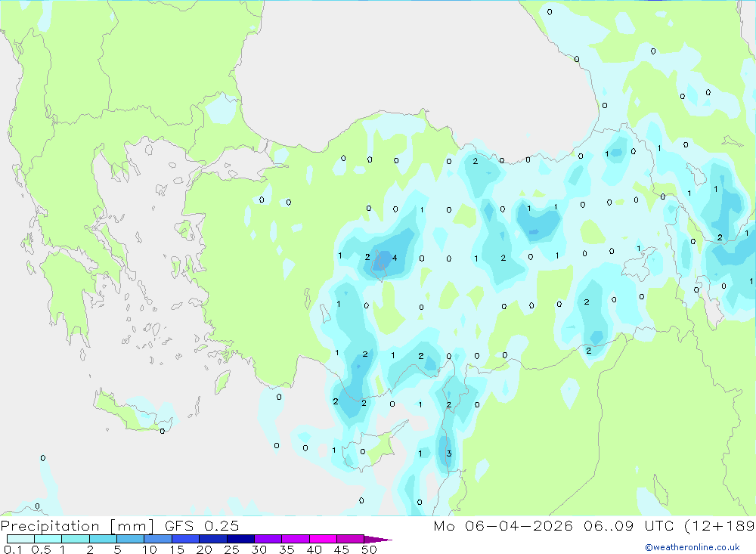This screenshot has width=756, height=554.
Task: Pick the 15–20 mm blue legend swatch
Action: point(186,539)
